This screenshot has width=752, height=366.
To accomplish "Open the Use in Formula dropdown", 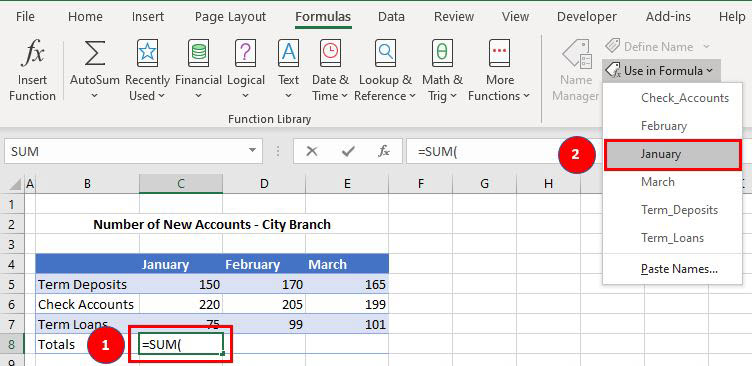I will click(661, 71).
